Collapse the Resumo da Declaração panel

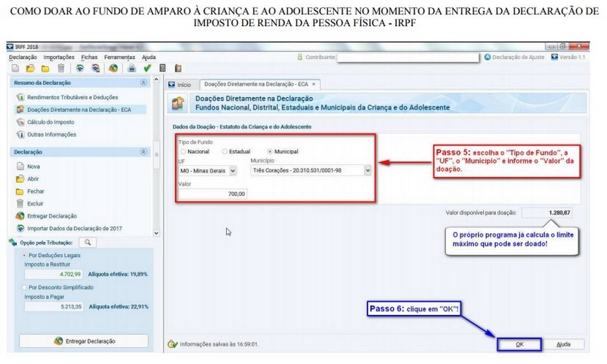(x=144, y=83)
